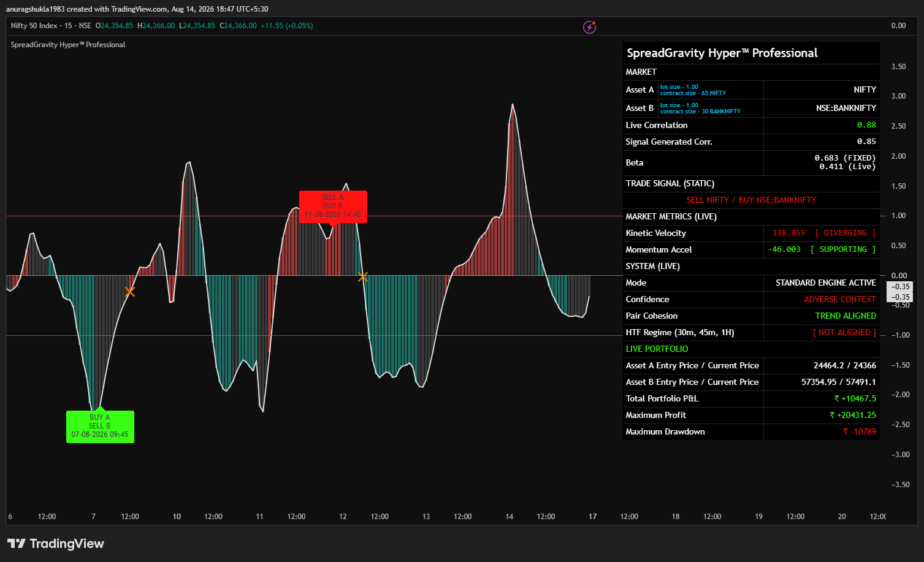The image size is (924, 562).
Task: Click the SUPPORTING status text
Action: pos(843,249)
